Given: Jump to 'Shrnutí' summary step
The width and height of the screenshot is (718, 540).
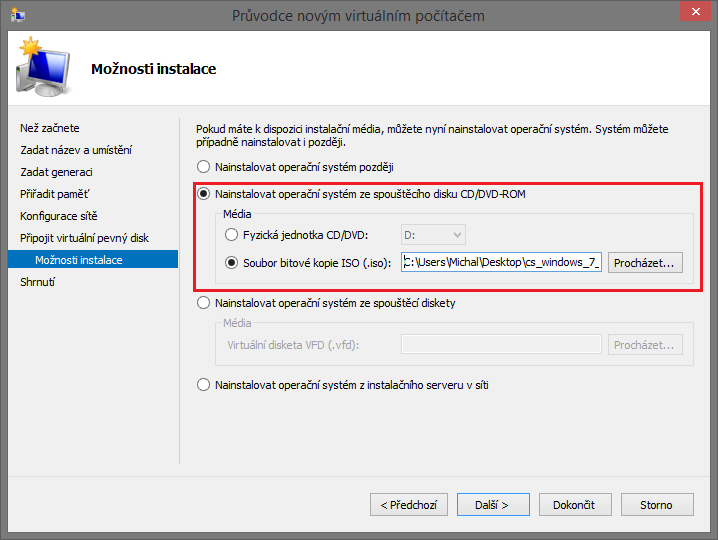Looking at the screenshot, I should point(38,282).
